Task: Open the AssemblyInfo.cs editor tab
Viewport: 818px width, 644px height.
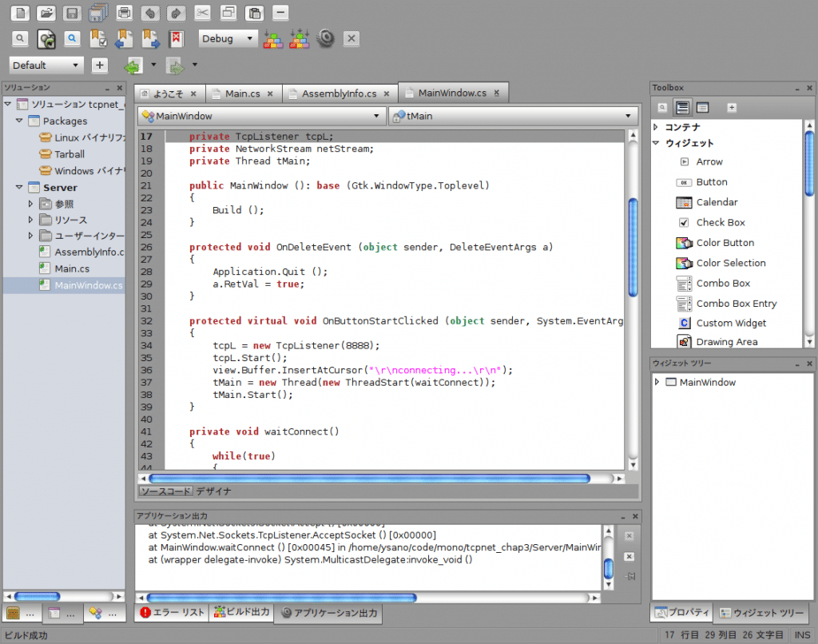Action: tap(339, 93)
